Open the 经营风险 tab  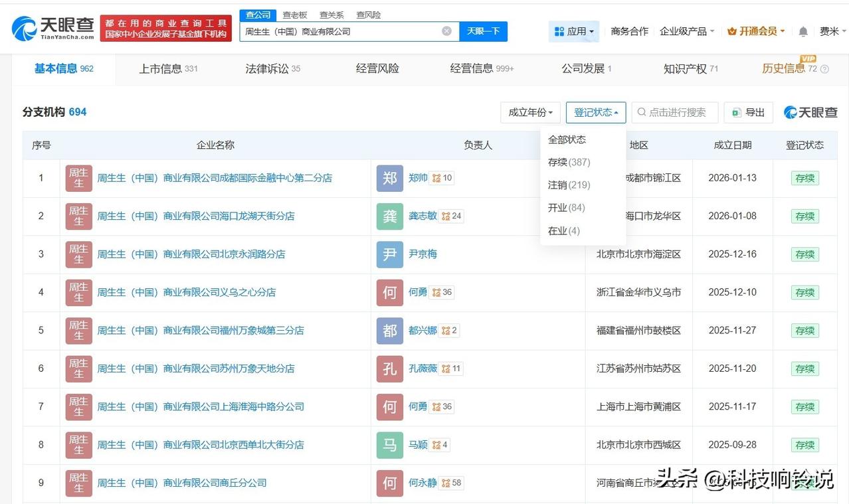point(377,68)
